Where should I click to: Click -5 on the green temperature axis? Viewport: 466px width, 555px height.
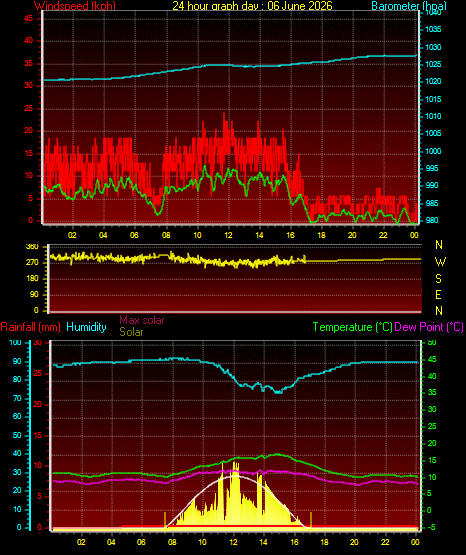pyautogui.click(x=431, y=527)
